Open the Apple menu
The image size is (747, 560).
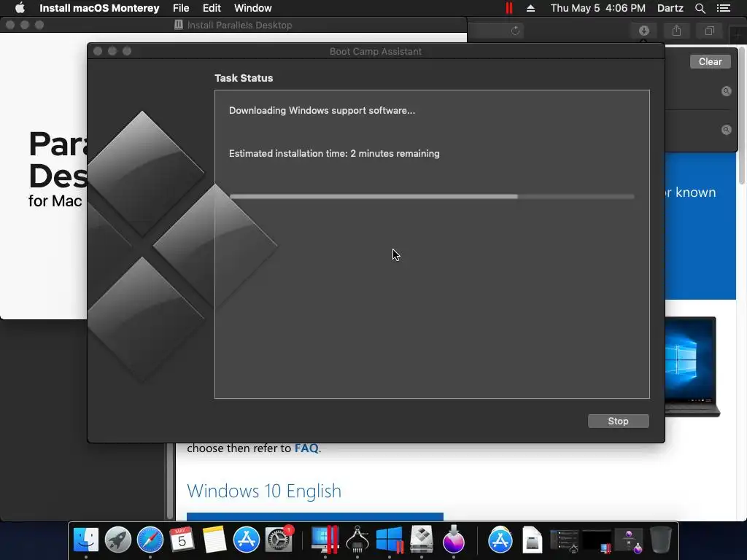[20, 8]
